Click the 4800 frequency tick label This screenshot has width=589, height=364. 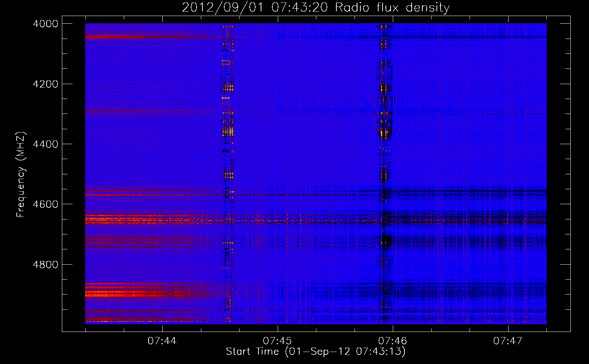(x=46, y=265)
